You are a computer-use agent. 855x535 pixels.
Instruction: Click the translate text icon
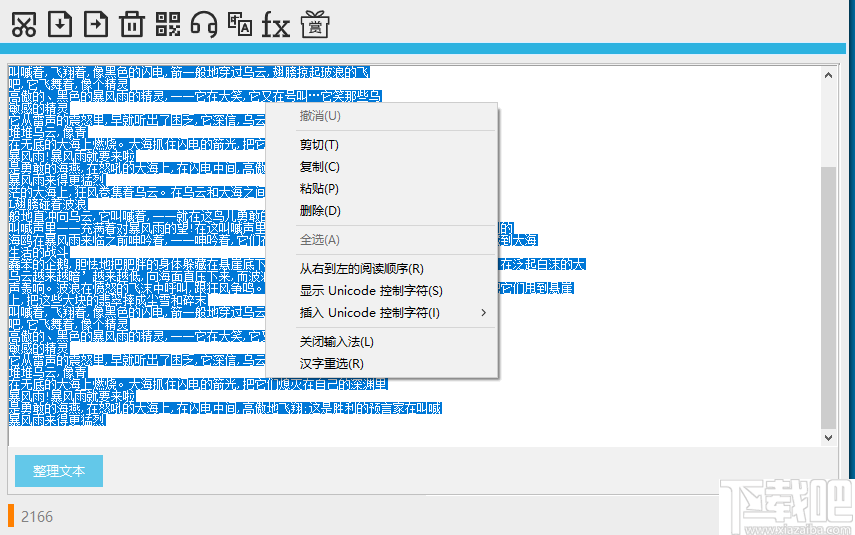tap(240, 25)
